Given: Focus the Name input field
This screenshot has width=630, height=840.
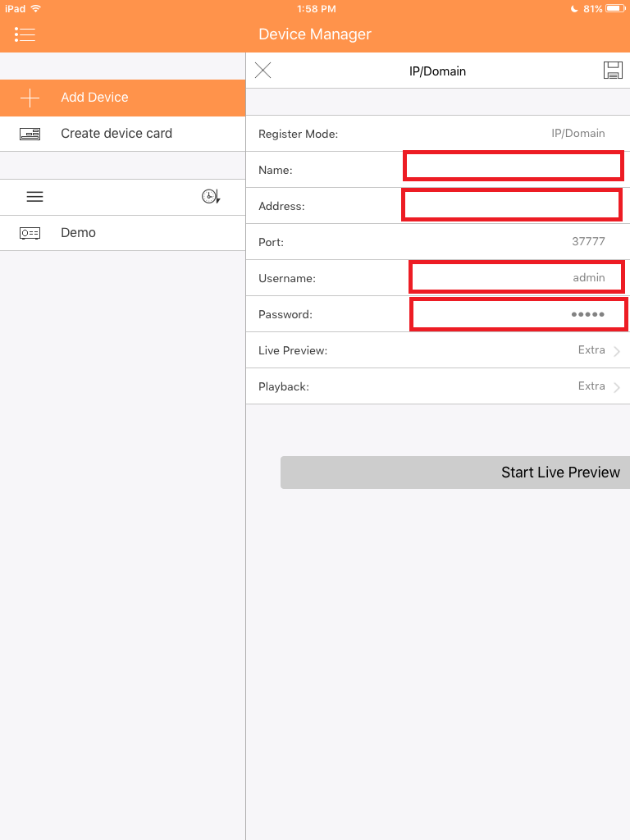Looking at the screenshot, I should pos(514,166).
